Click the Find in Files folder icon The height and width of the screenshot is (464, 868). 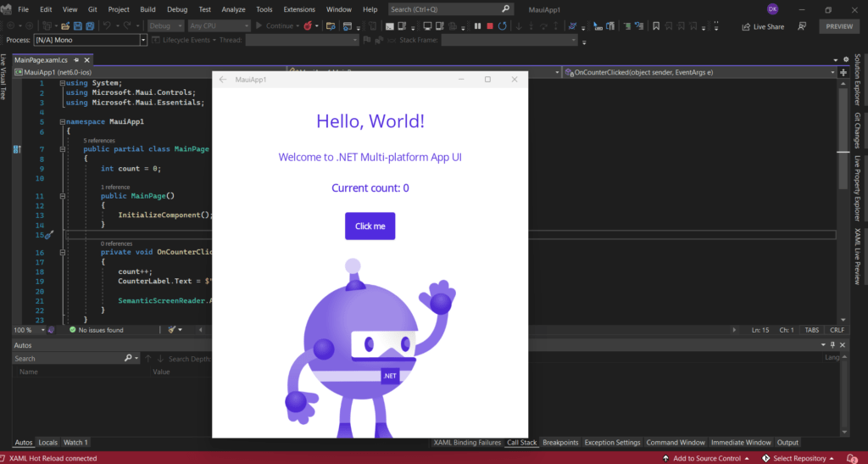click(x=331, y=26)
